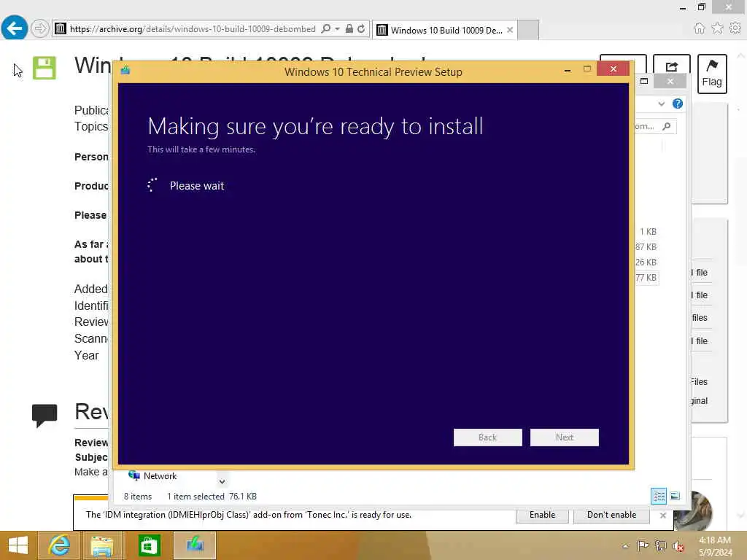Show hidden system tray icons
Viewport: 747px width, 560px height.
626,545
